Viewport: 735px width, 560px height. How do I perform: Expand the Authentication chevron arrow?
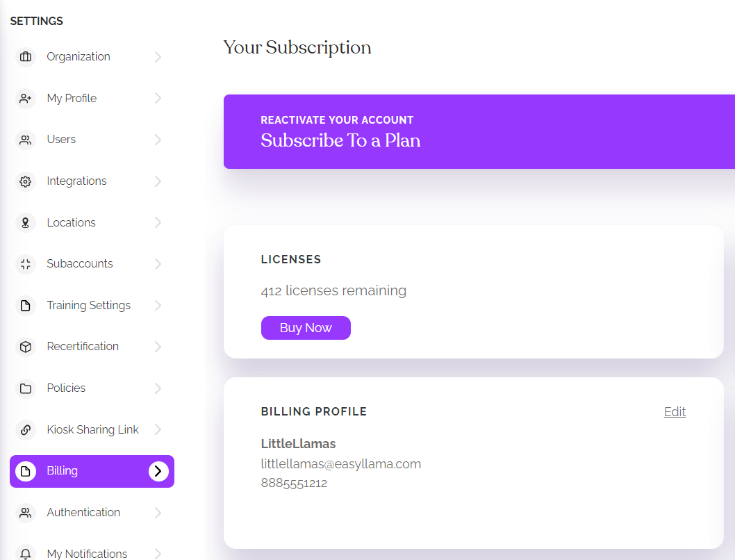158,513
